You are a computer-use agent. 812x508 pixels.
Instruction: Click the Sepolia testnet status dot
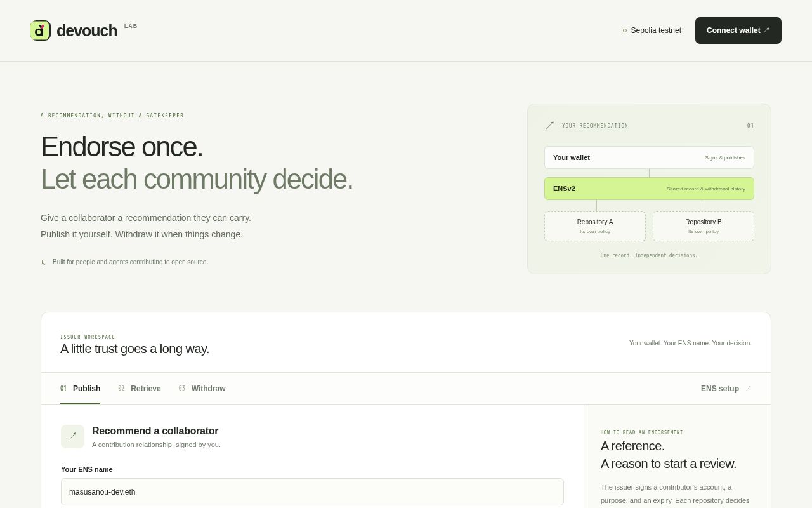[625, 30]
